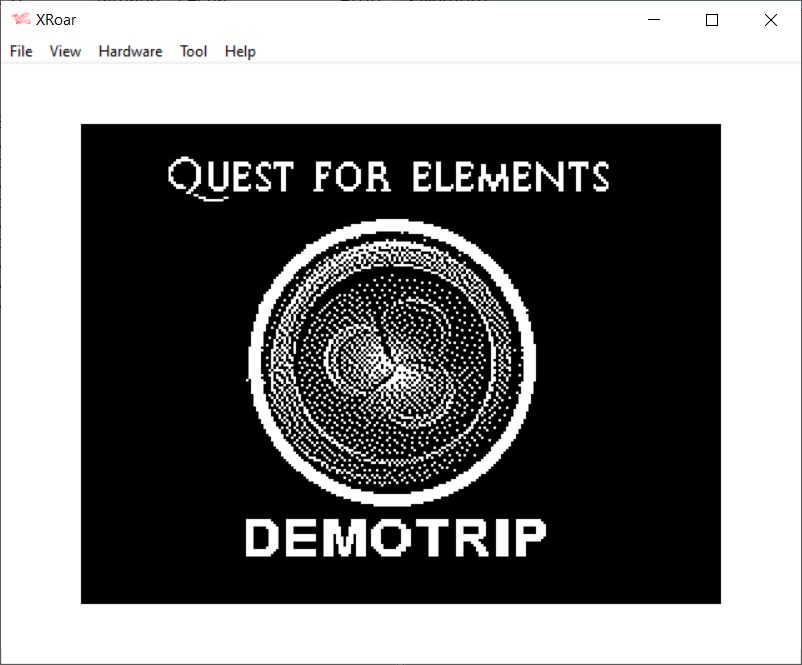The width and height of the screenshot is (802, 665).
Task: Maximize the XRoar window
Action: (x=712, y=20)
